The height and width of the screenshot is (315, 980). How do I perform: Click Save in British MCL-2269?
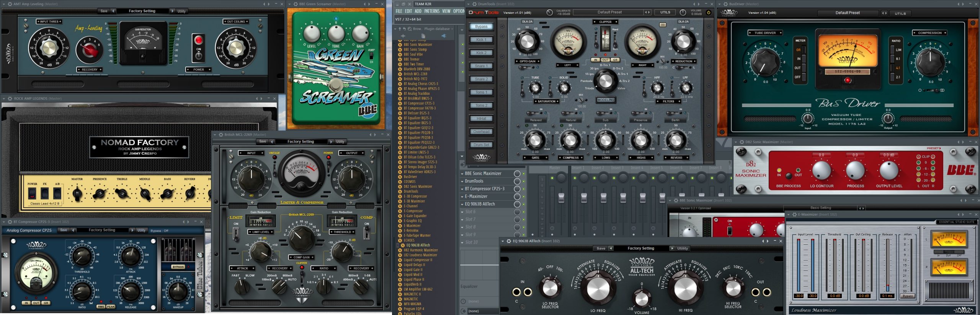tap(263, 141)
